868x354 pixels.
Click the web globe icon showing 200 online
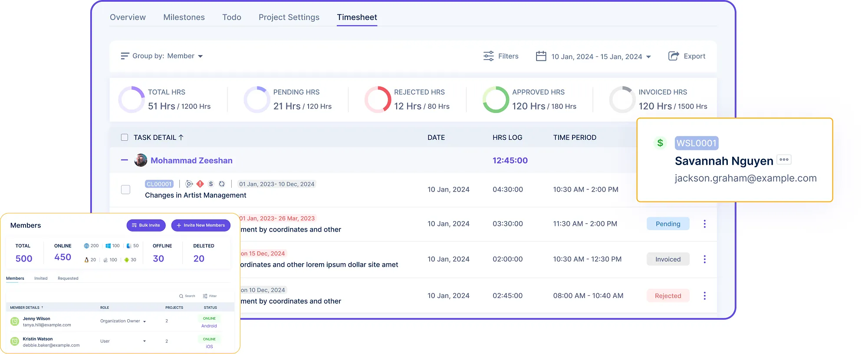[x=86, y=246]
